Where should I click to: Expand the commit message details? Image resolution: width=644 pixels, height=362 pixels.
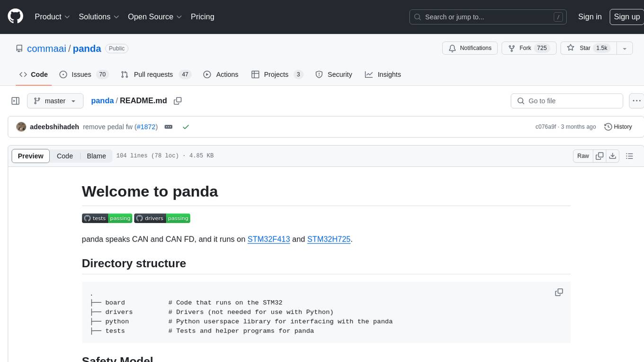coord(168,127)
